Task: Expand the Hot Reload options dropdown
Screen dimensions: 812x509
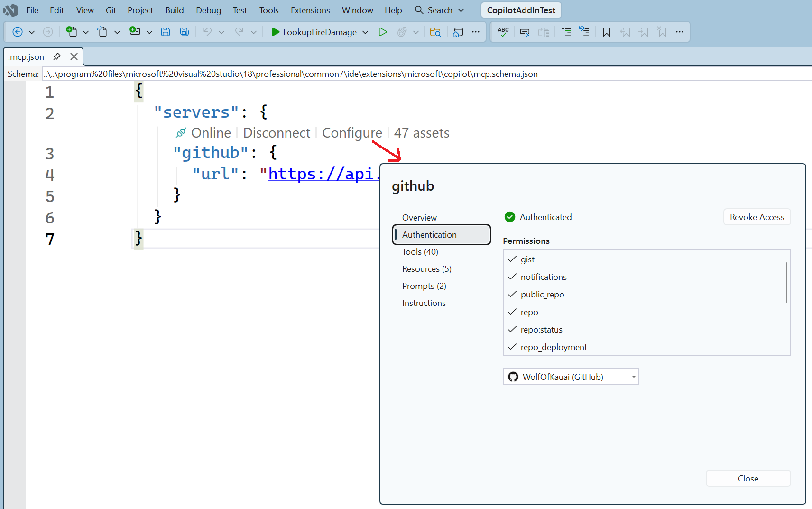Action: (x=416, y=32)
